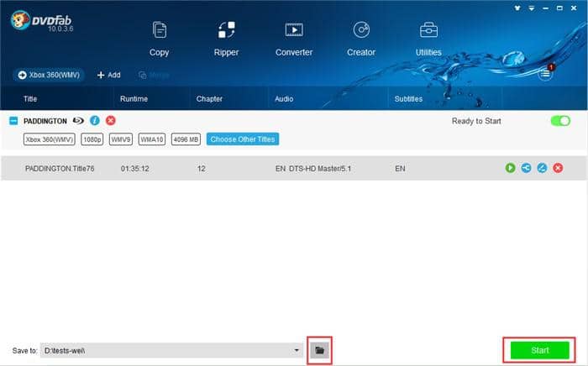Image resolution: width=588 pixels, height=366 pixels.
Task: Maximize the DVDFab window
Action: point(559,8)
